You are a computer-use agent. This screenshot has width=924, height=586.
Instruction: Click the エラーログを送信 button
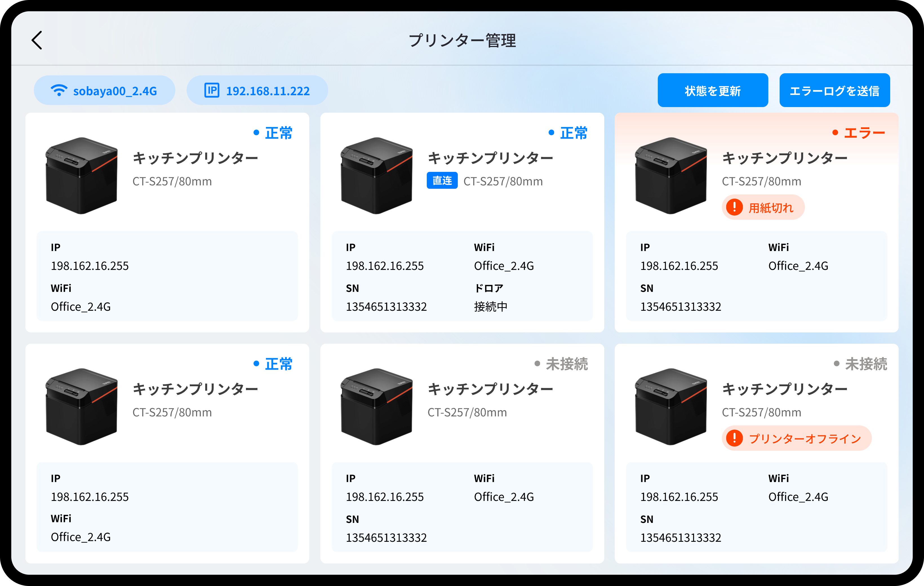pyautogui.click(x=835, y=90)
